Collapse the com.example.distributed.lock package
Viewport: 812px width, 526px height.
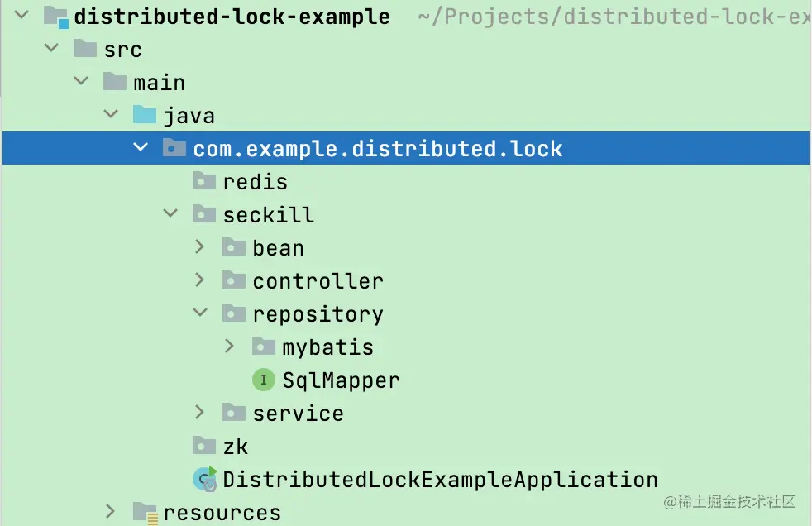tap(141, 147)
